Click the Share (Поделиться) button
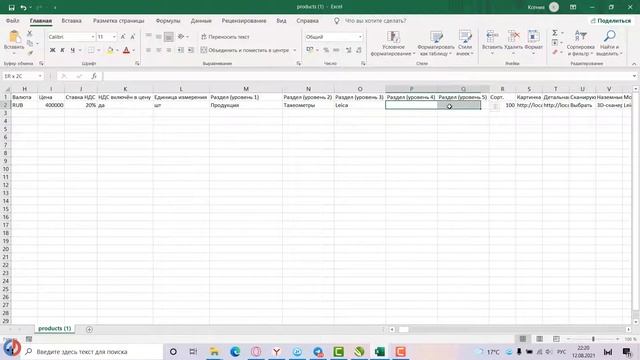This screenshot has width=640, height=360. pos(611,21)
